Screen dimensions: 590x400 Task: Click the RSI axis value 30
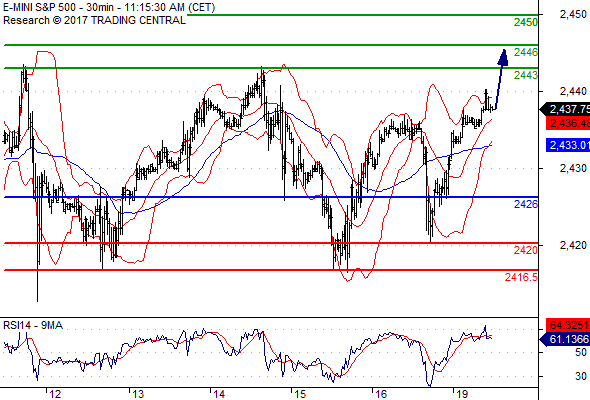coord(581,376)
